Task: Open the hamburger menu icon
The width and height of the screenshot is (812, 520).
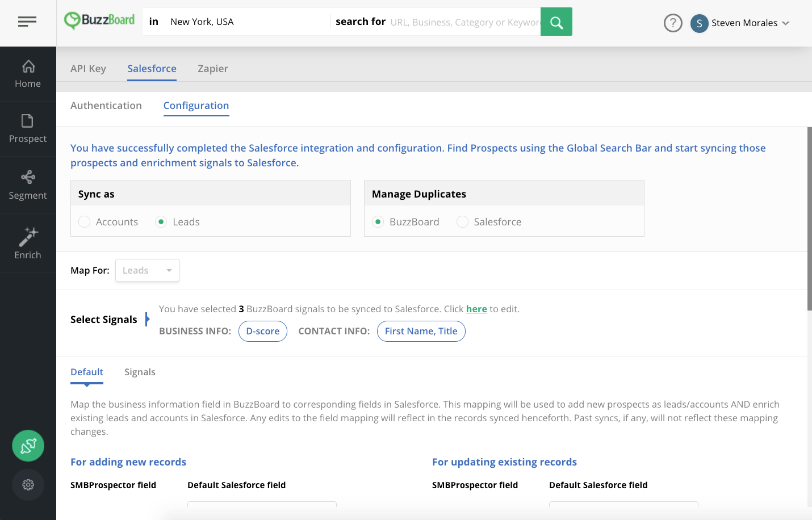Action: coord(27,22)
